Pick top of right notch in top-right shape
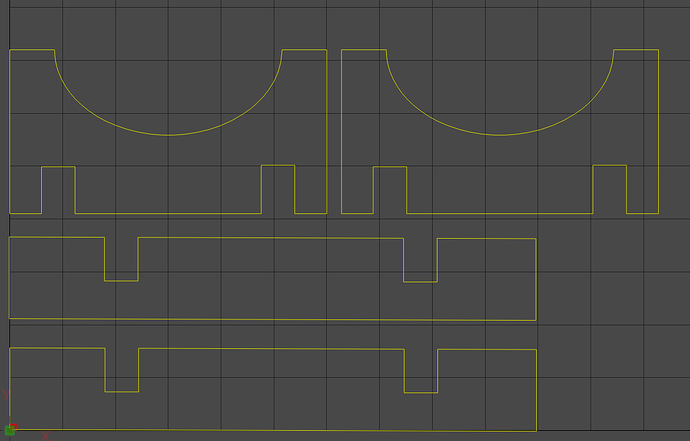The image size is (690, 441). click(x=610, y=166)
